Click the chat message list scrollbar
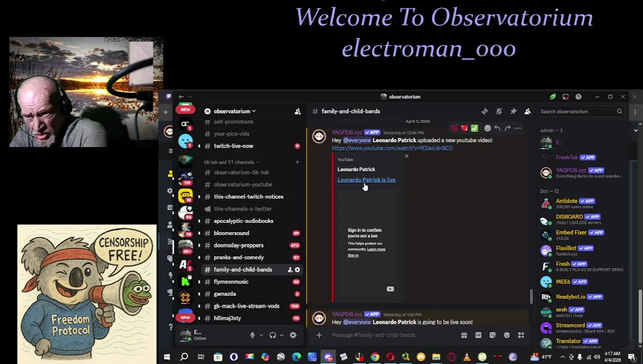 point(531,296)
